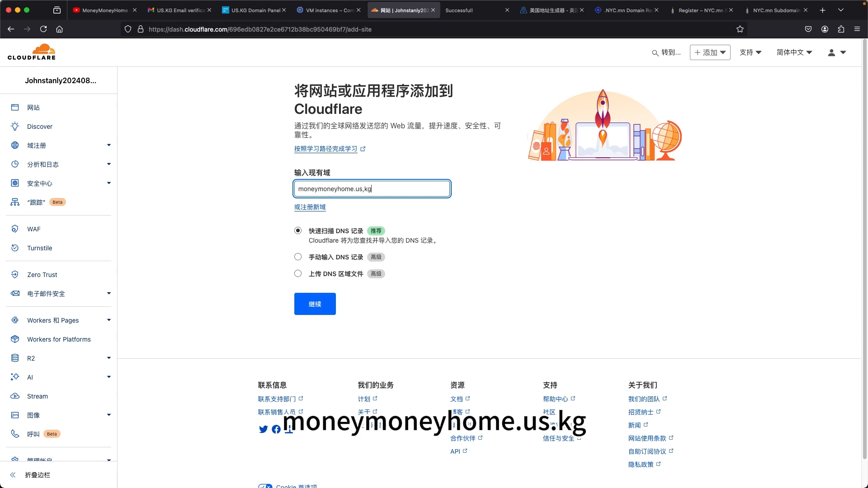868x488 pixels.
Task: Reload the page in browser toolbar
Action: click(43, 29)
